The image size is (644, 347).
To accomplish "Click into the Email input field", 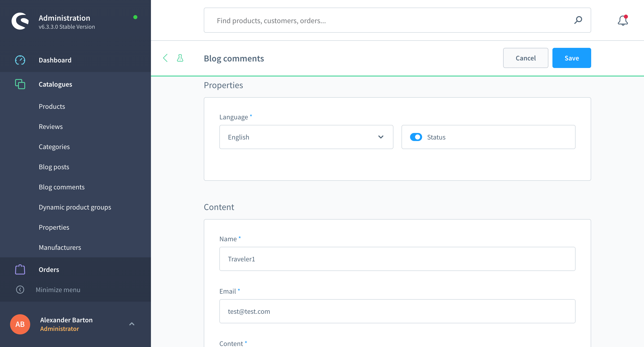I will (x=397, y=311).
